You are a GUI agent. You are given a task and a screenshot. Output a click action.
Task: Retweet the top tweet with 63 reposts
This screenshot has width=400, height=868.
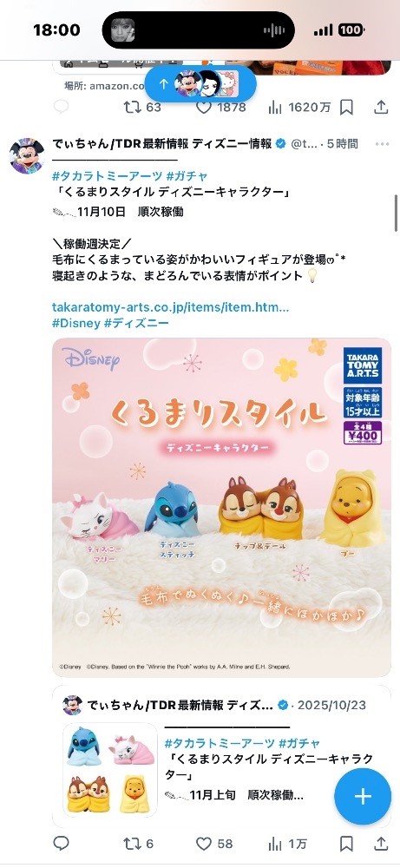[x=142, y=107]
